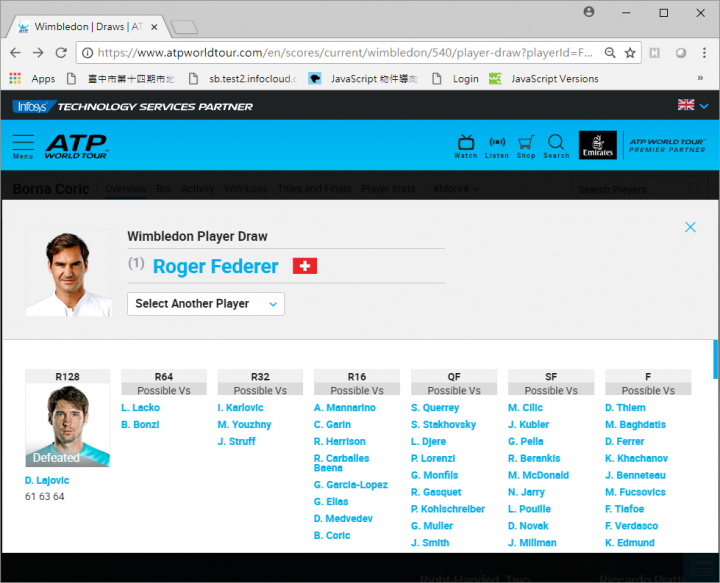The height and width of the screenshot is (583, 720).
Task: Open S. Querrey in QF column
Action: (x=435, y=408)
